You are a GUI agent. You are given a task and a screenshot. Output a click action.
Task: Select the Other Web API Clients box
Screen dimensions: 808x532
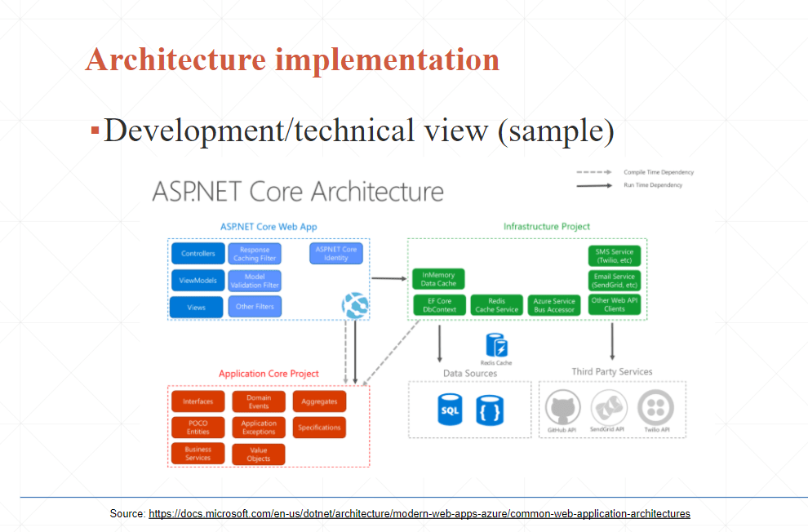(615, 305)
